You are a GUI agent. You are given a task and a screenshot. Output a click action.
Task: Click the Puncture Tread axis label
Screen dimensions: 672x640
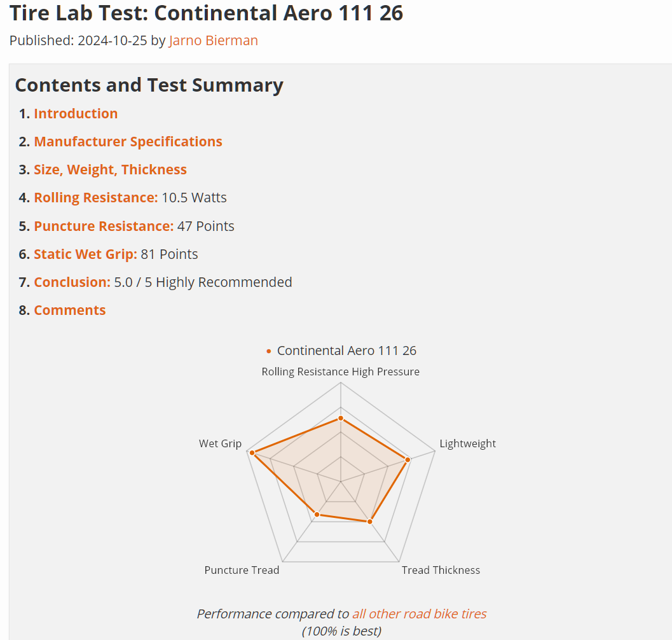coord(242,570)
